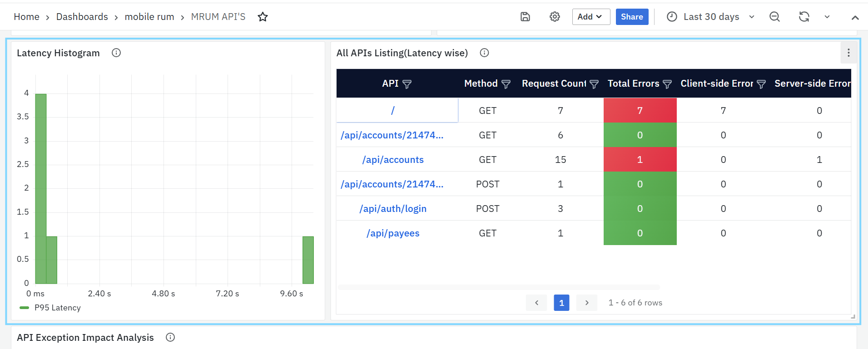The width and height of the screenshot is (868, 349).
Task: Go to next page of the table
Action: tap(586, 303)
